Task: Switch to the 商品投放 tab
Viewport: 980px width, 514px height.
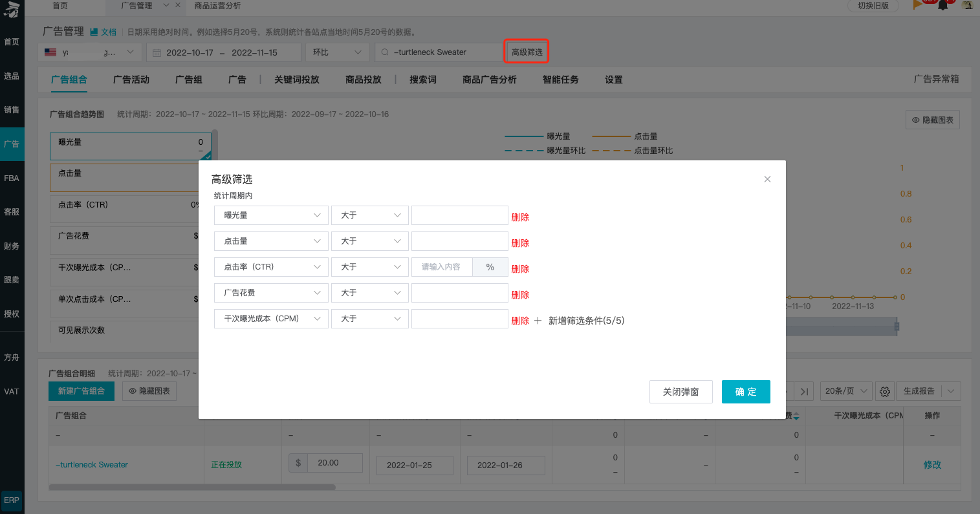Action: pyautogui.click(x=364, y=80)
